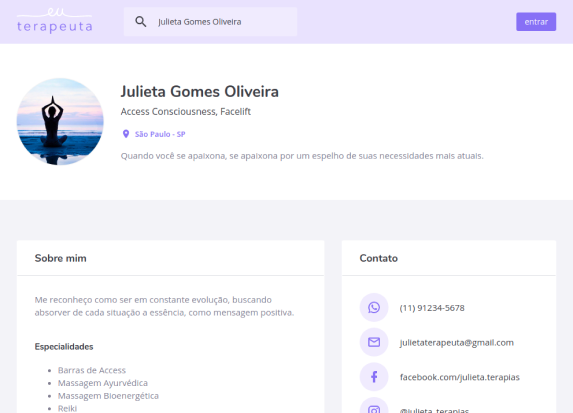
Task: Click the entrar login button
Action: [536, 22]
